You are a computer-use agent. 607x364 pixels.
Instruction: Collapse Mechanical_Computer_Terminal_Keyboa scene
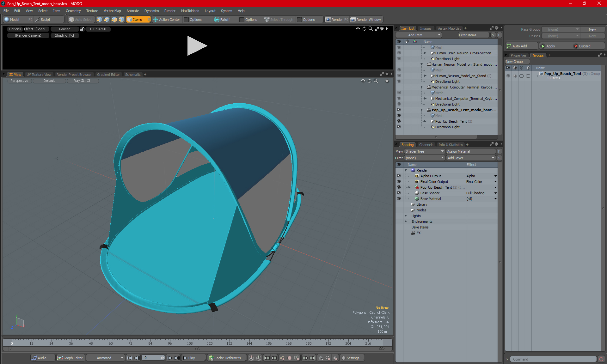point(421,87)
